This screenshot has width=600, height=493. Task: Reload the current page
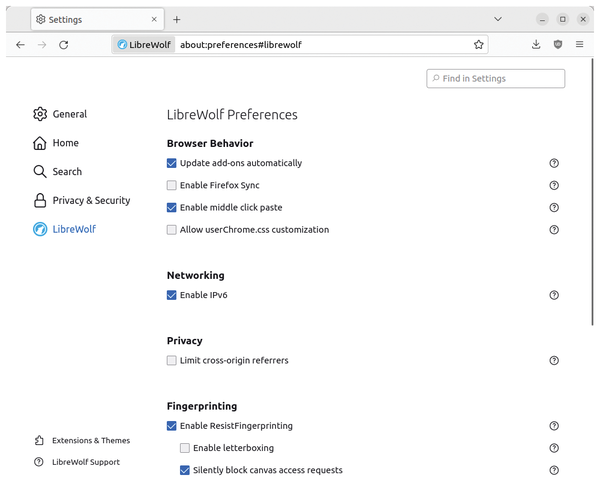(64, 45)
